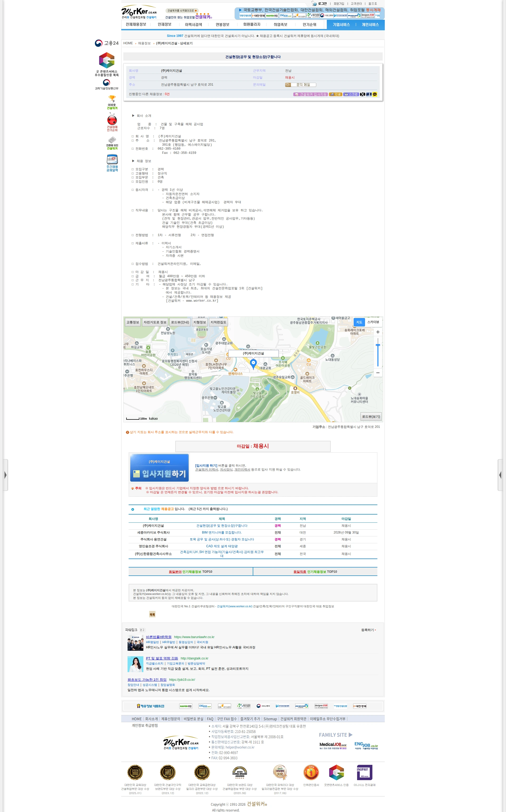Open the 고용24 logo in left sidebar

click(x=106, y=43)
